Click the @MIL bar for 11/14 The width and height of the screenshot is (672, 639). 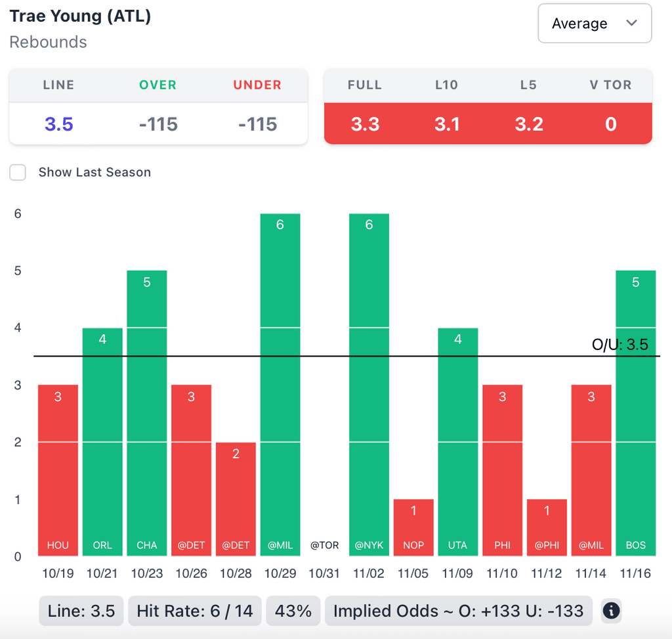tap(591, 470)
